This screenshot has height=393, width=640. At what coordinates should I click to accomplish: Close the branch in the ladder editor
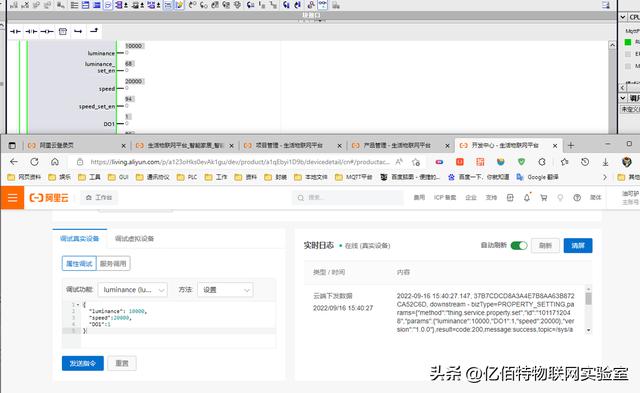[x=94, y=31]
